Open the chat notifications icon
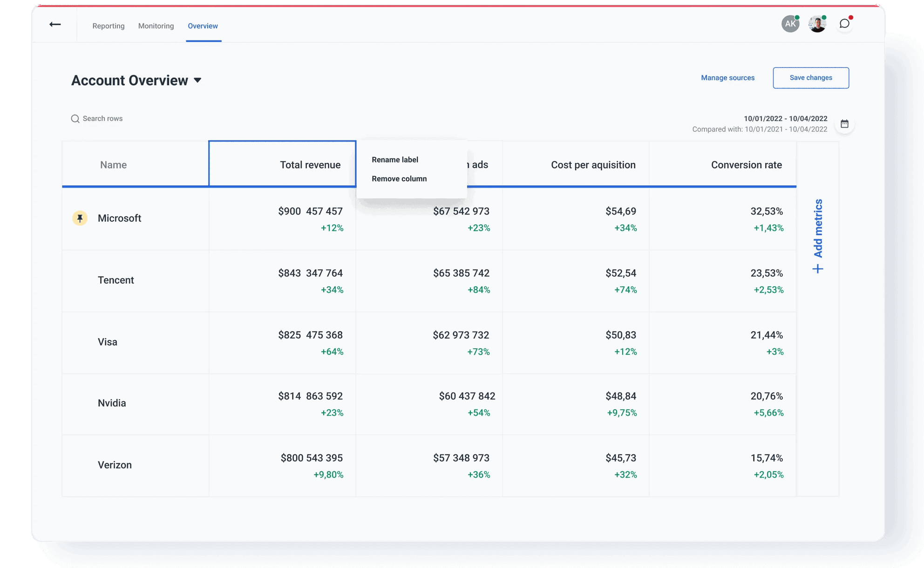 pyautogui.click(x=845, y=24)
